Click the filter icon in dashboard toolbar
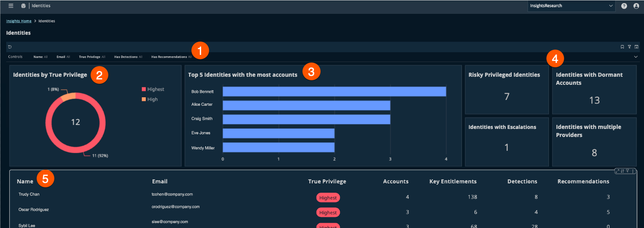This screenshot has height=228, width=644. [629, 47]
